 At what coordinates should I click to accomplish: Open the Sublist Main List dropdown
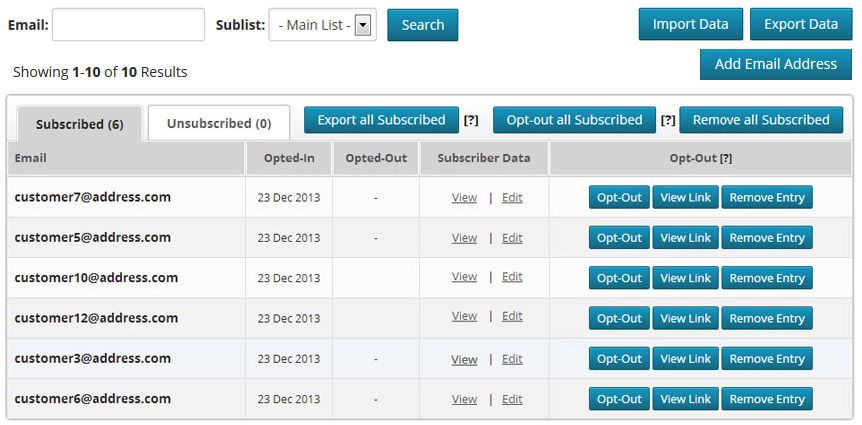(322, 25)
